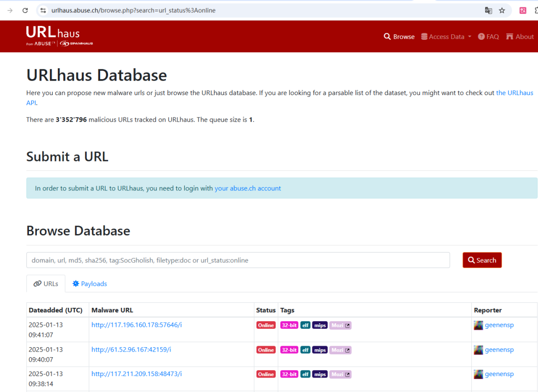This screenshot has height=392, width=538.
Task: Expand the Access Data dropdown menu
Action: click(446, 37)
